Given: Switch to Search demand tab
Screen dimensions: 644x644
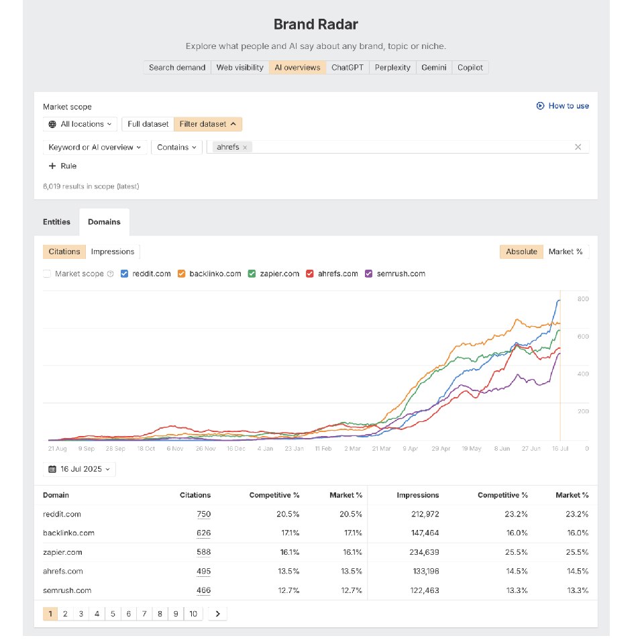Looking at the screenshot, I should [177, 67].
